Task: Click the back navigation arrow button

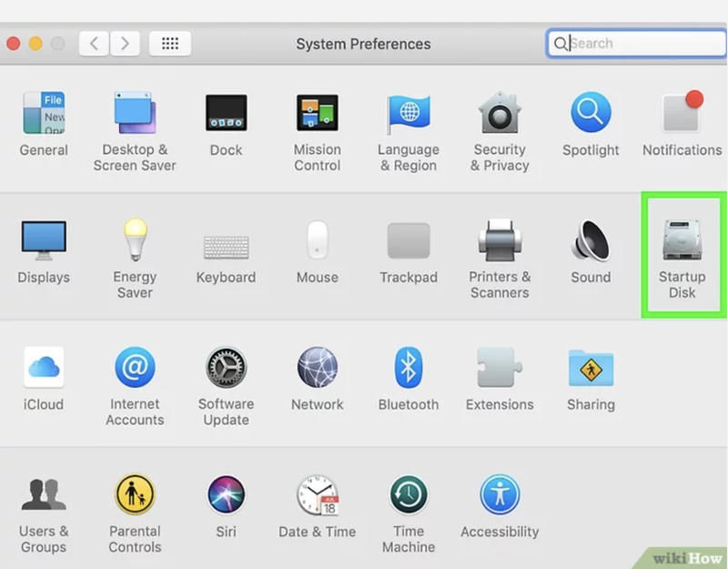Action: tap(94, 43)
